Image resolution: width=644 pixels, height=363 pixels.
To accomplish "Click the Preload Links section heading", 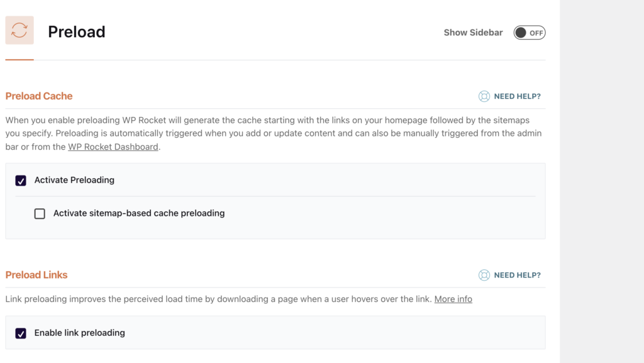I will pos(36,275).
